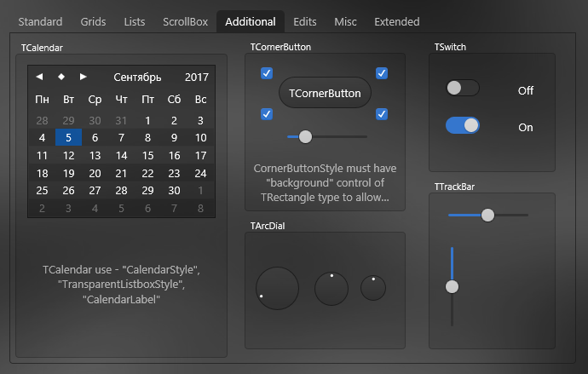Open the 2017 year selector
Image resolution: width=588 pixels, height=374 pixels.
tap(197, 78)
